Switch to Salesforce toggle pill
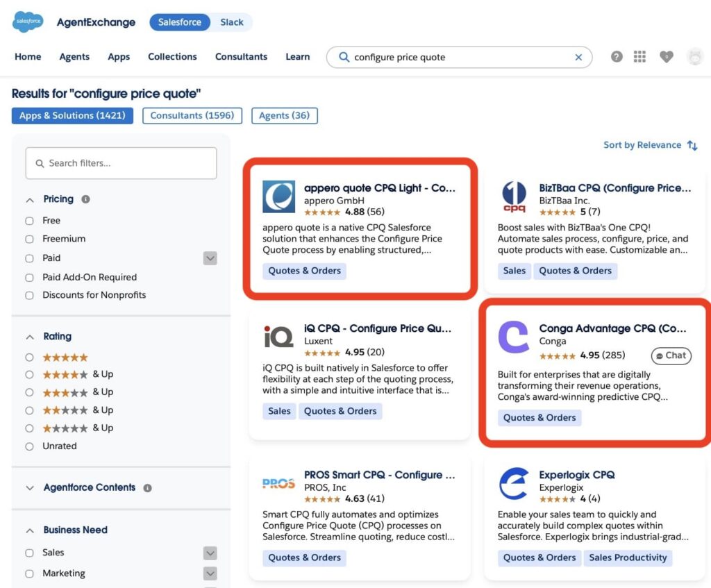 click(x=180, y=22)
